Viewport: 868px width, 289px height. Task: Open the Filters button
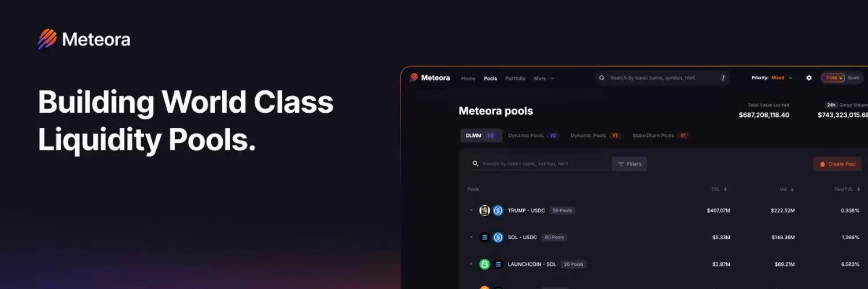(630, 164)
